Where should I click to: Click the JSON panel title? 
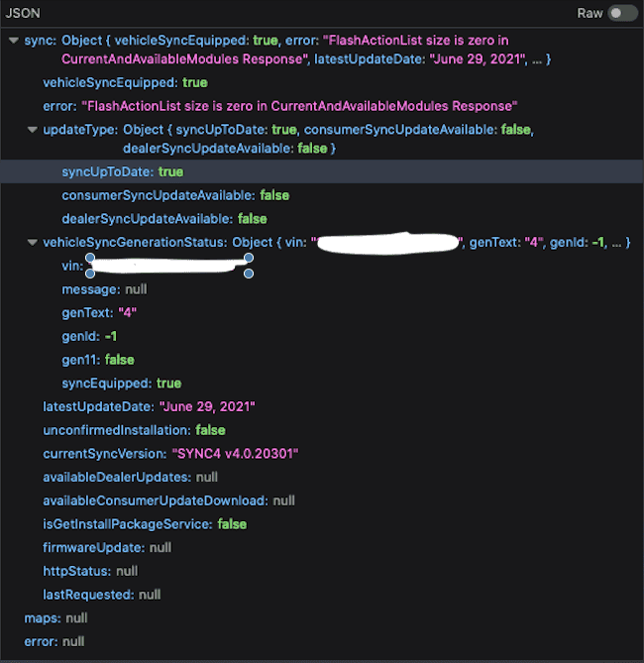click(x=24, y=13)
